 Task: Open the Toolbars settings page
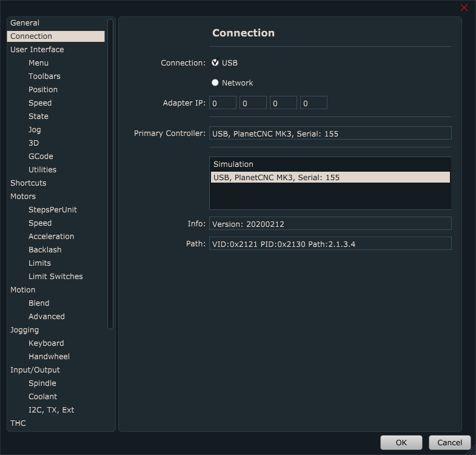[x=44, y=76]
